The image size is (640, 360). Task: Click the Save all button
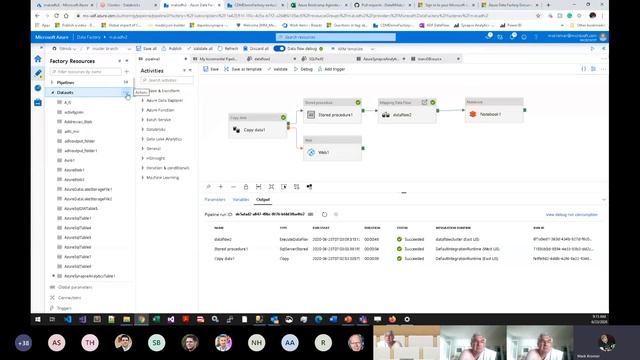point(147,49)
